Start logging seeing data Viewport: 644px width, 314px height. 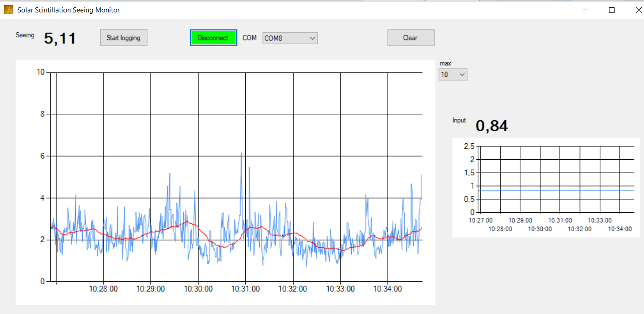123,38
